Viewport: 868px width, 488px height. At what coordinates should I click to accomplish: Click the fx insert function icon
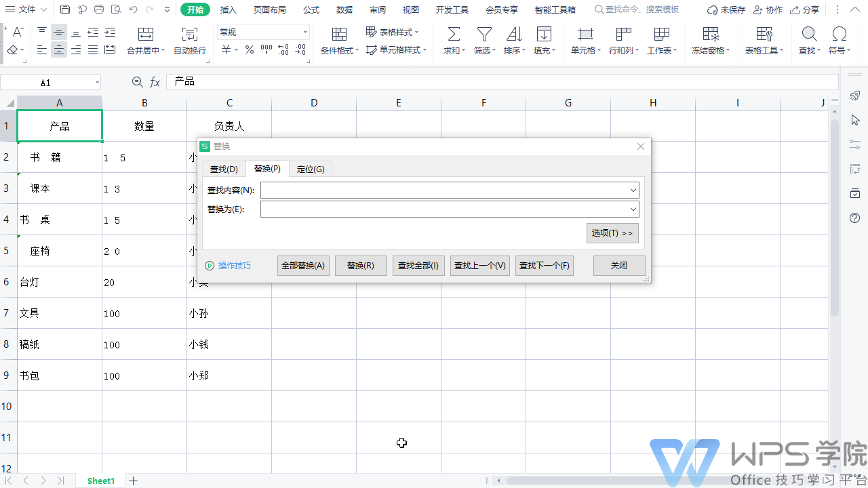[155, 82]
